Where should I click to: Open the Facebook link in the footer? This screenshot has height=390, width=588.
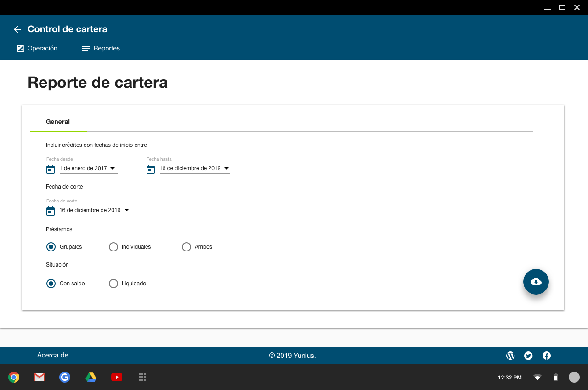(x=547, y=356)
